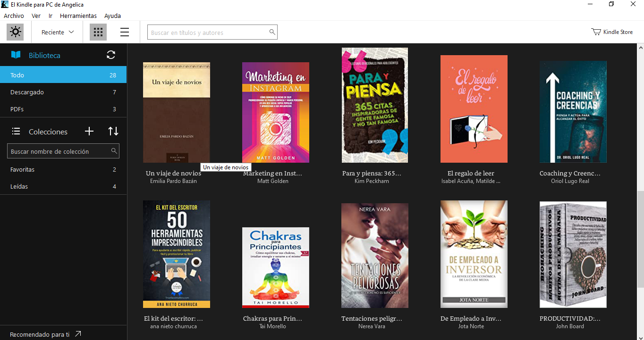This screenshot has height=340, width=644.
Task: Switch to grid view
Action: coord(98,32)
